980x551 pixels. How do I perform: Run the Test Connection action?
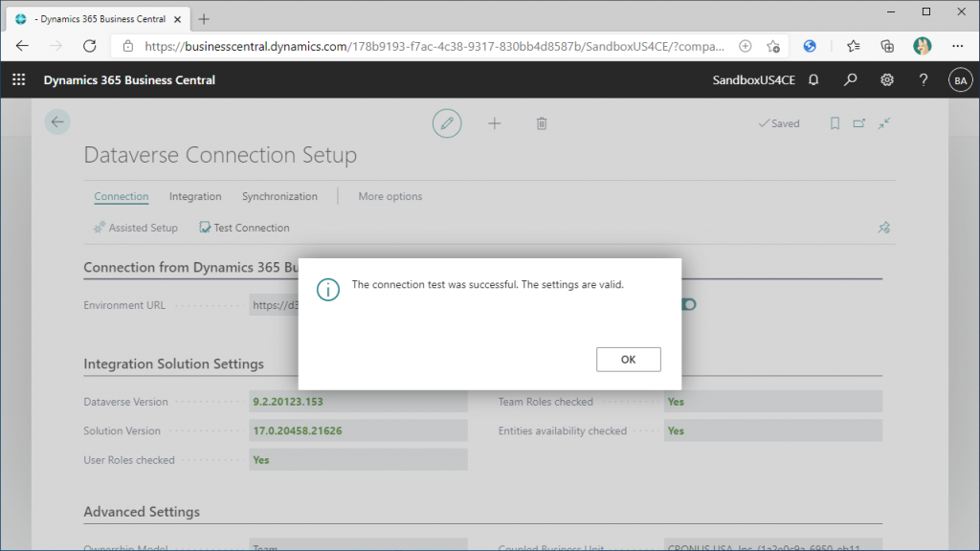(x=244, y=228)
